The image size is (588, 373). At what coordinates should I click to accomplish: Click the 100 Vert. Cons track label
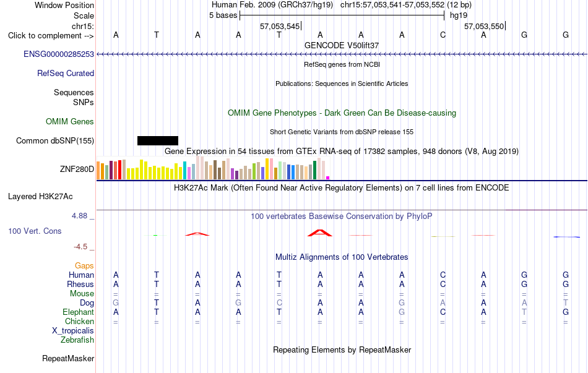point(35,231)
